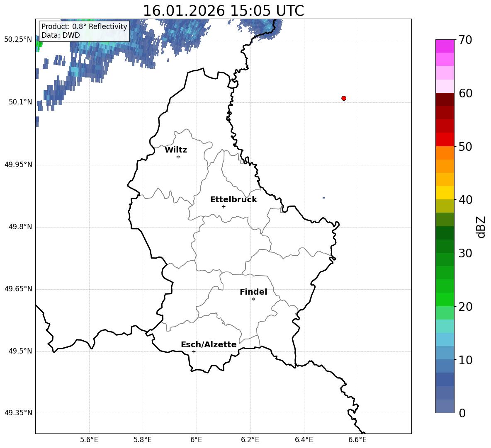This screenshot has width=491, height=448.
Task: Click the Data: DWD text
Action: coord(61,35)
